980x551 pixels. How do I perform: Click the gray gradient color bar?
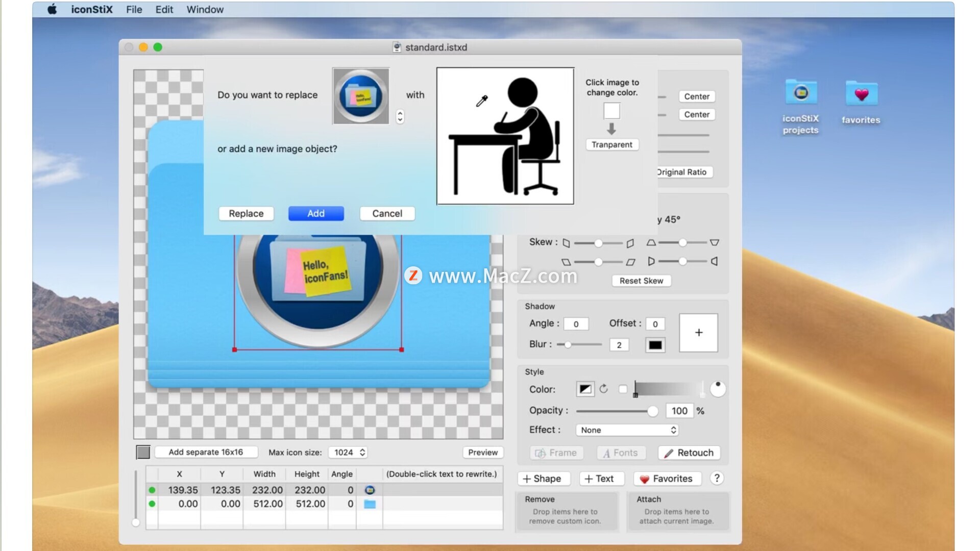tap(669, 389)
